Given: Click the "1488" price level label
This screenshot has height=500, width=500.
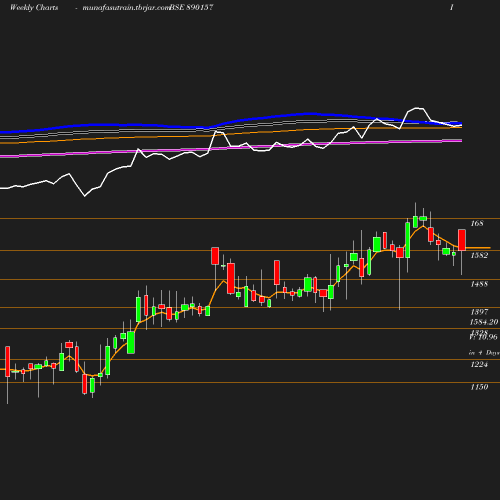Looking at the screenshot, I should point(479,284).
